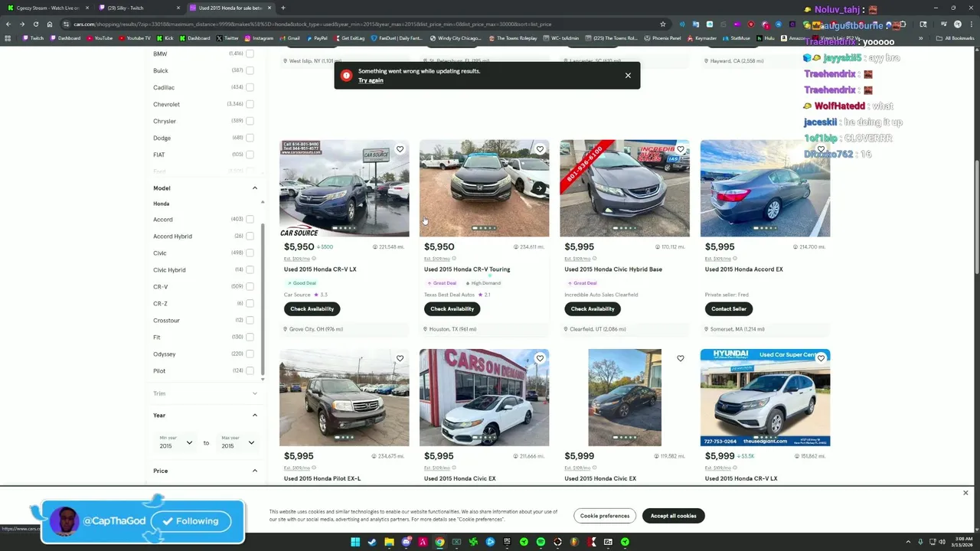Go back with the browser back arrow

click(x=8, y=24)
